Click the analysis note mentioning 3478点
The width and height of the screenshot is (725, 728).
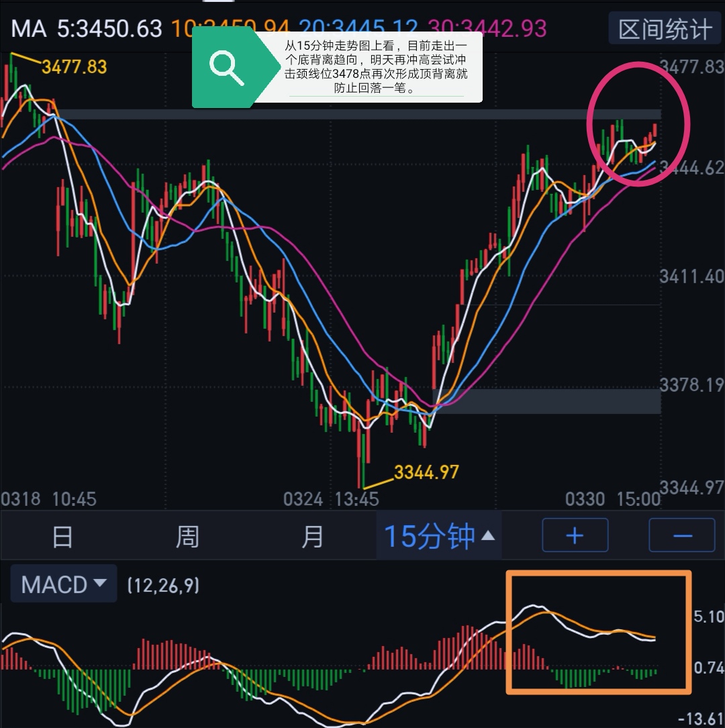(376, 66)
